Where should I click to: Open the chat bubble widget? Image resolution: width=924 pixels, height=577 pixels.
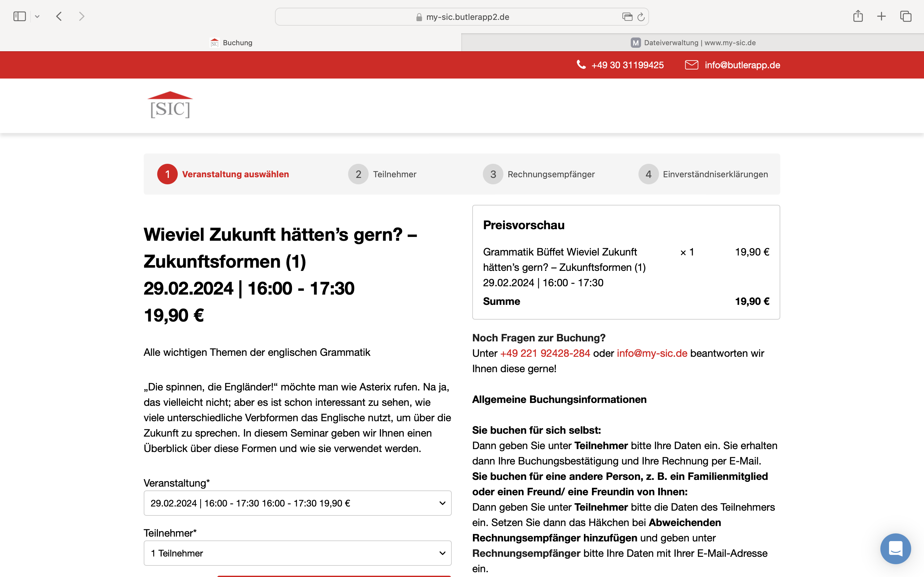pos(895,548)
